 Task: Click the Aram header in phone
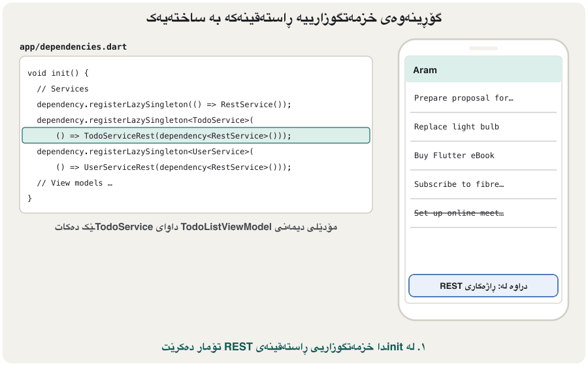[x=483, y=70]
